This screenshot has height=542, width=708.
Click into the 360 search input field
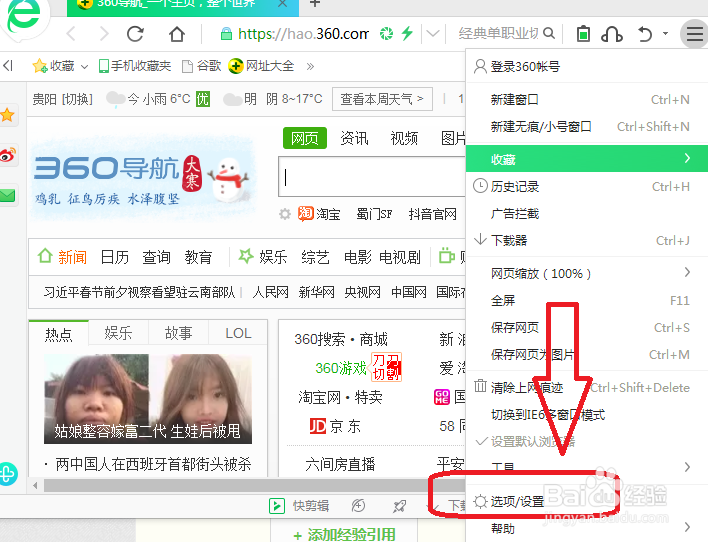coord(372,177)
